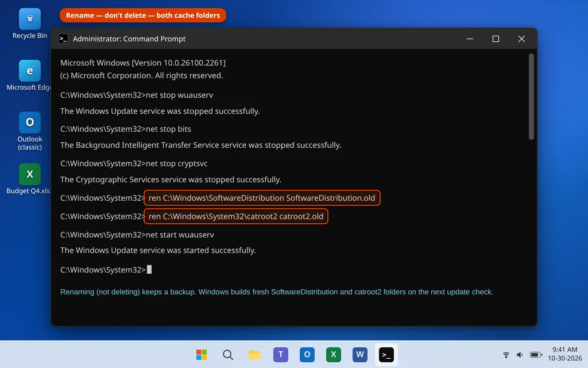Click the empty prompt line with cursor

pyautogui.click(x=106, y=270)
